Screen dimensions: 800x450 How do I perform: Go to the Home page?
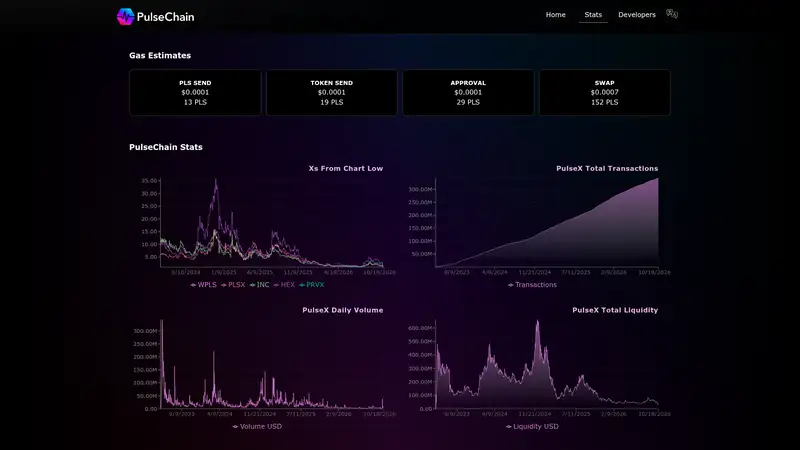tap(556, 15)
